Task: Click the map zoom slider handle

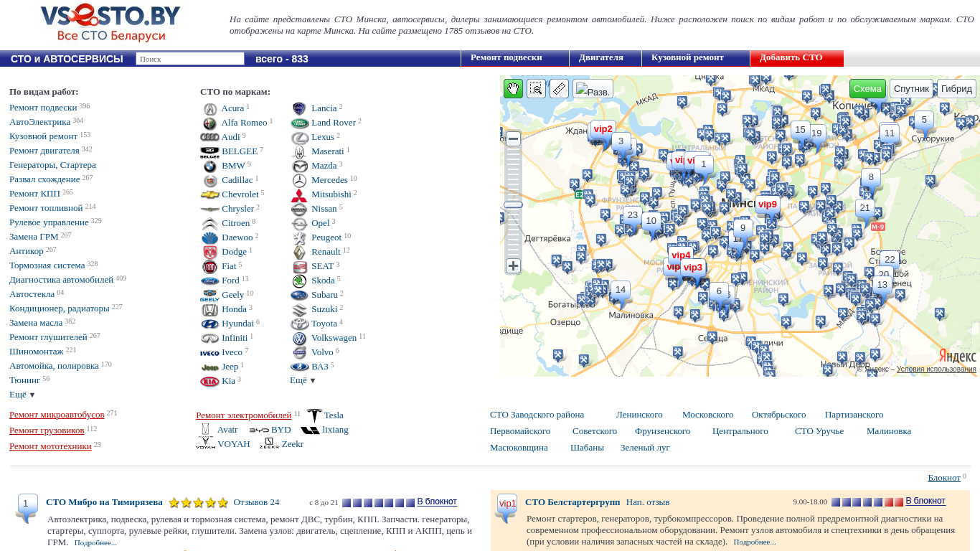Action: pos(513,205)
